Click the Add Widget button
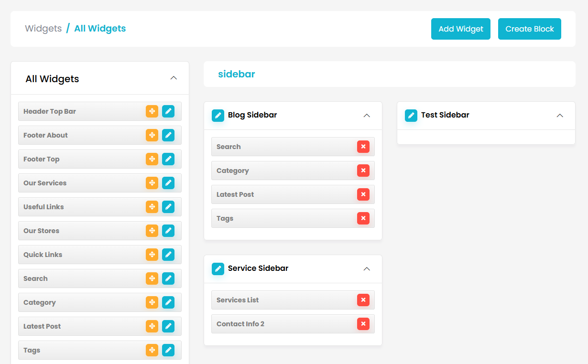The height and width of the screenshot is (364, 588). click(x=460, y=29)
